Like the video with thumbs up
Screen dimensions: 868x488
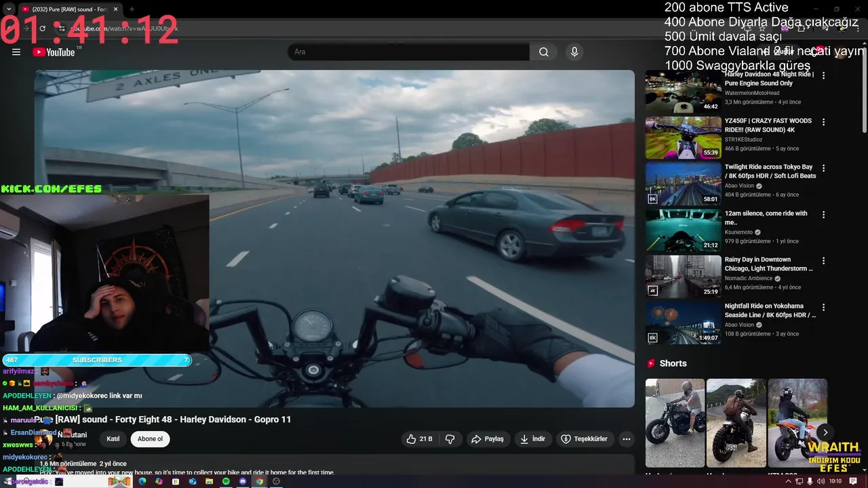click(x=419, y=439)
